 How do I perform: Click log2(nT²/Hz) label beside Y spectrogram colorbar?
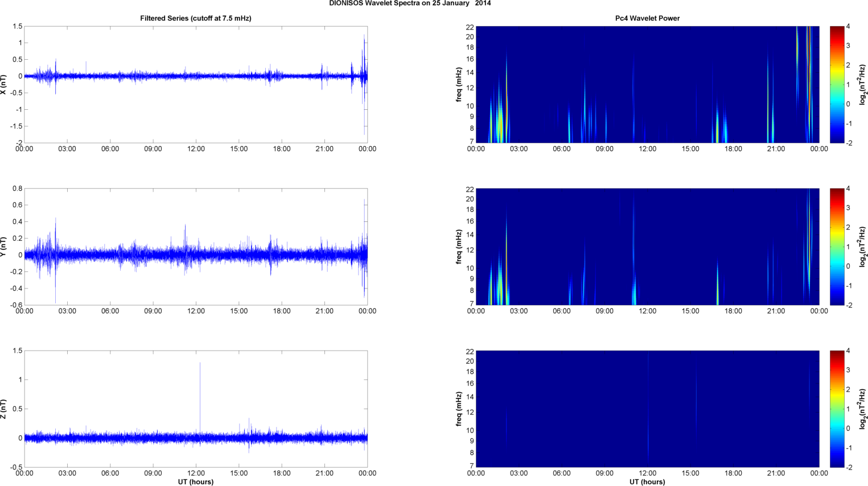(x=863, y=246)
